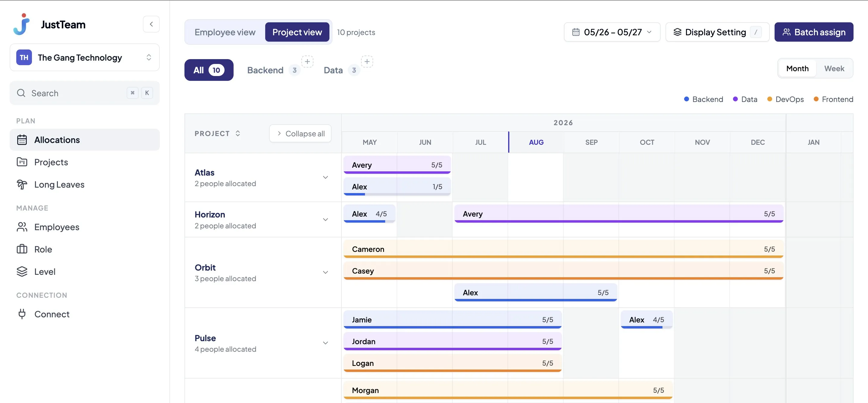Click the plus icon next to Backend tab
Viewport: 868px width, 403px height.
(307, 62)
